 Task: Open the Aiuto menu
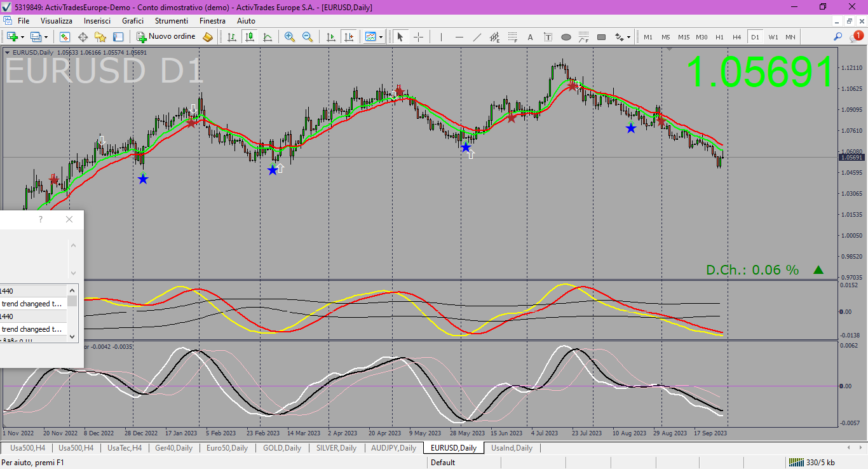pyautogui.click(x=246, y=21)
